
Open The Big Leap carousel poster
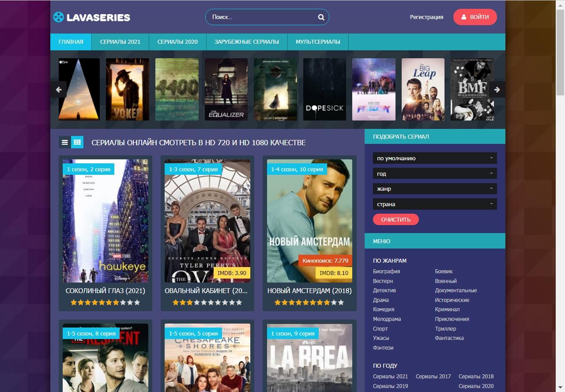(x=423, y=90)
